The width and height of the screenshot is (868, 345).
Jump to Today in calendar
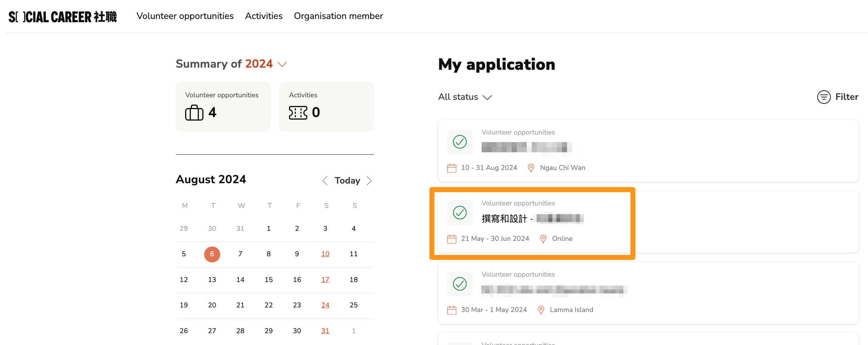pos(347,181)
